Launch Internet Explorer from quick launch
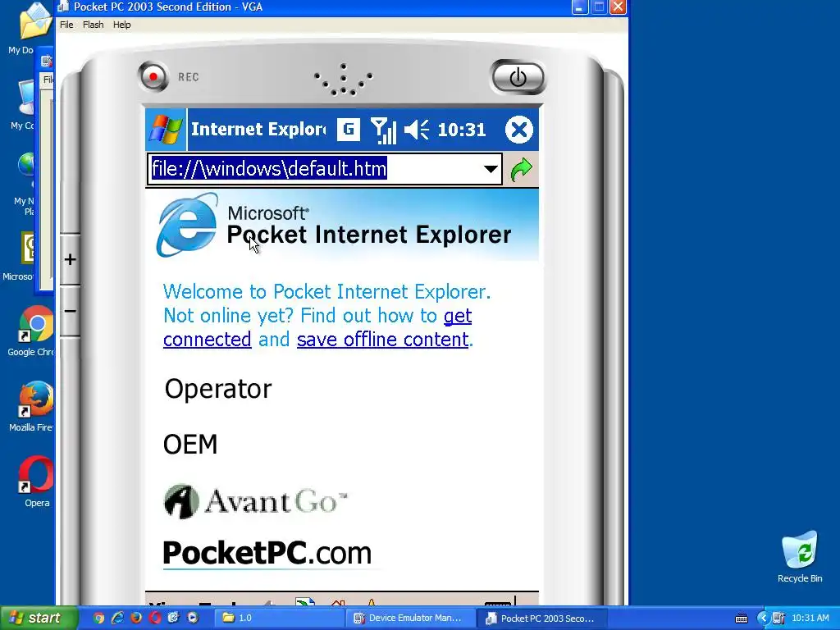Image resolution: width=840 pixels, height=630 pixels. (117, 618)
